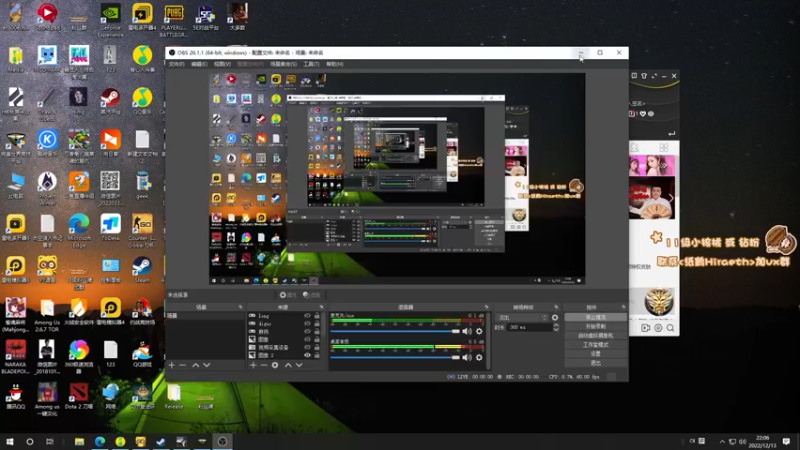The image size is (800, 450).
Task: Open the 编辑(E) menu in OBS
Action: tap(199, 64)
